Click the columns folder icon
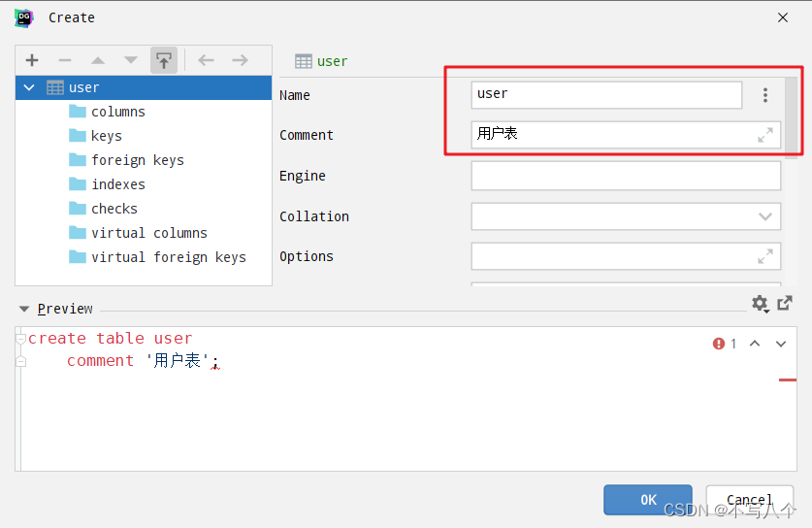812x528 pixels. click(78, 111)
